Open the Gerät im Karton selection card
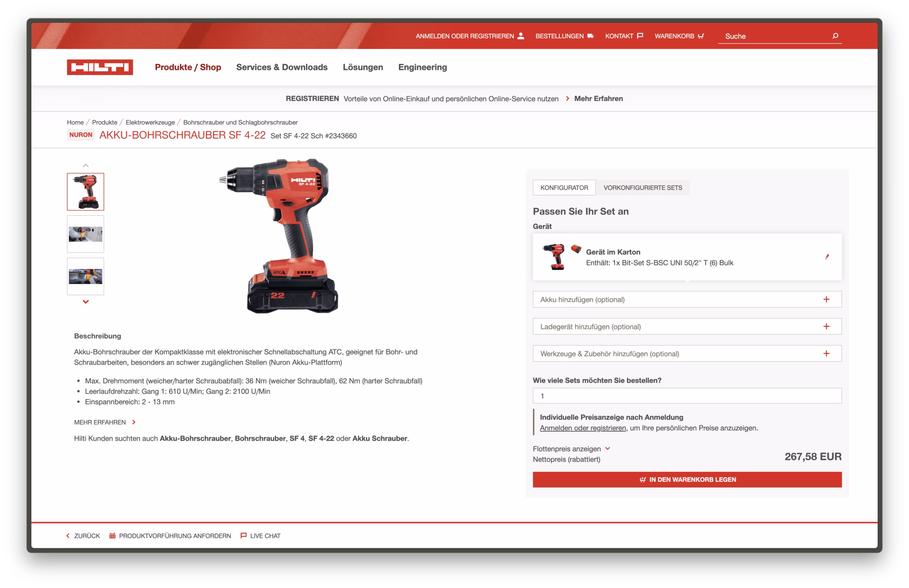909x588 pixels. point(687,257)
